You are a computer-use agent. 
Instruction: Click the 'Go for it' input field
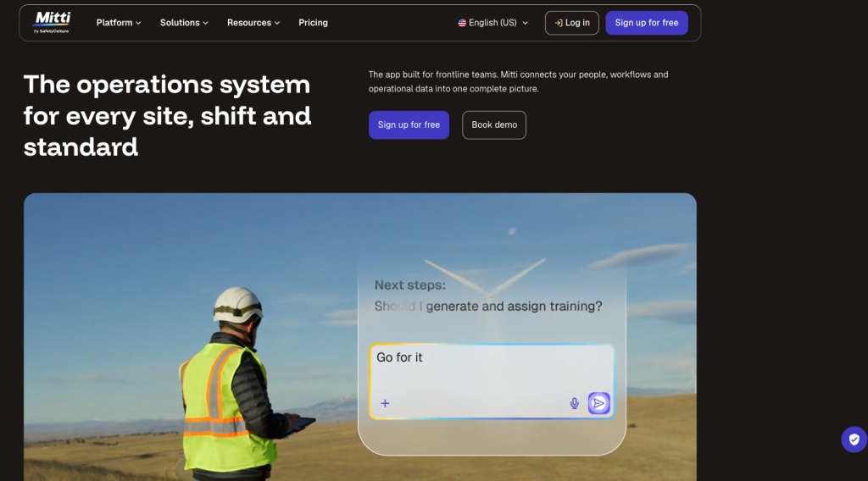(x=492, y=381)
